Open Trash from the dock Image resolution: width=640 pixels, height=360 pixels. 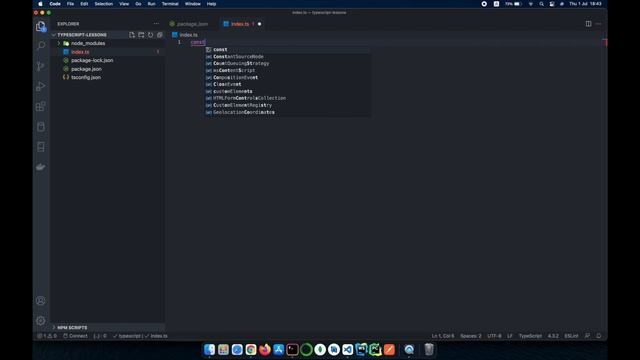click(x=429, y=349)
